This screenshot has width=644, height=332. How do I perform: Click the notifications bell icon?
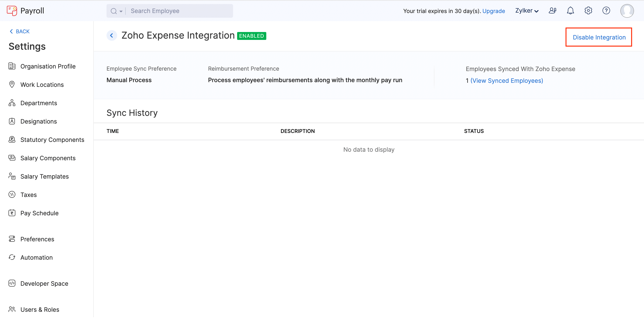570,10
